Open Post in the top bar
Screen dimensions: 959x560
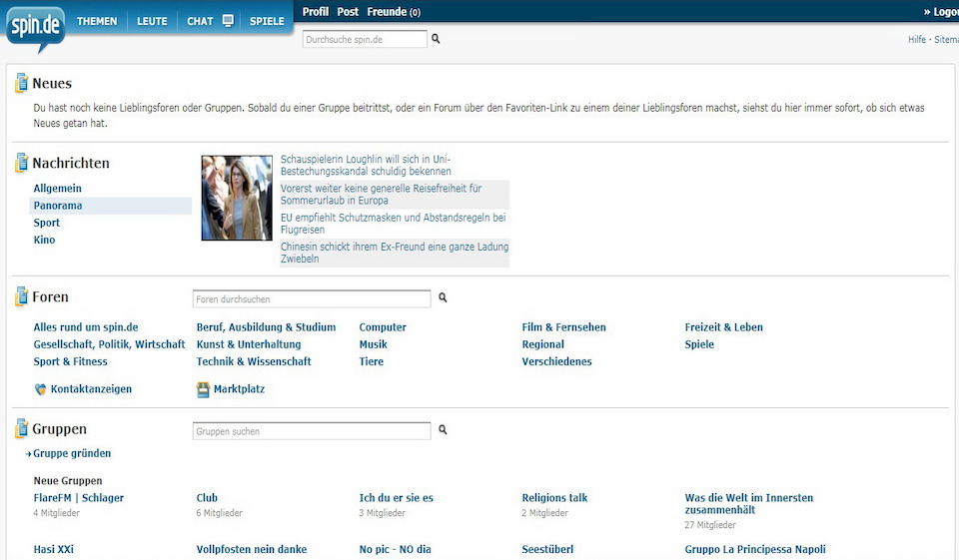[x=348, y=12]
